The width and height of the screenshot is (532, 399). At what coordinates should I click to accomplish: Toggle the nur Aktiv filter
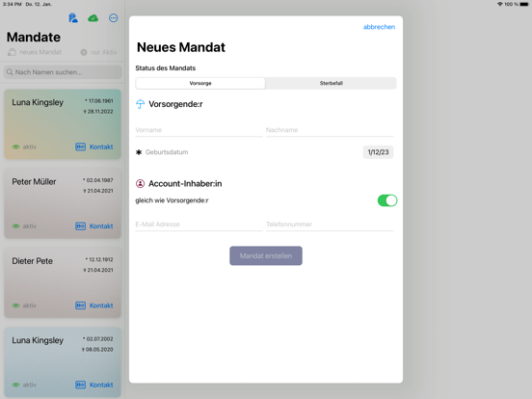tap(98, 52)
